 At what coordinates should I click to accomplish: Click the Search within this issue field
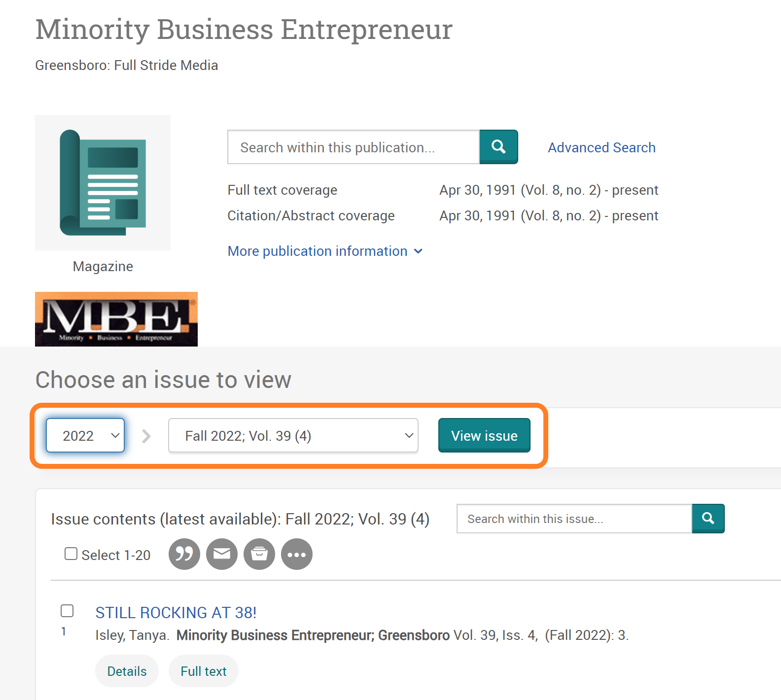click(x=573, y=518)
